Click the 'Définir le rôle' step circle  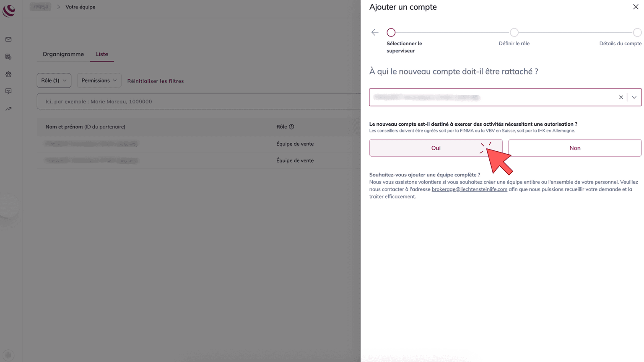(514, 33)
